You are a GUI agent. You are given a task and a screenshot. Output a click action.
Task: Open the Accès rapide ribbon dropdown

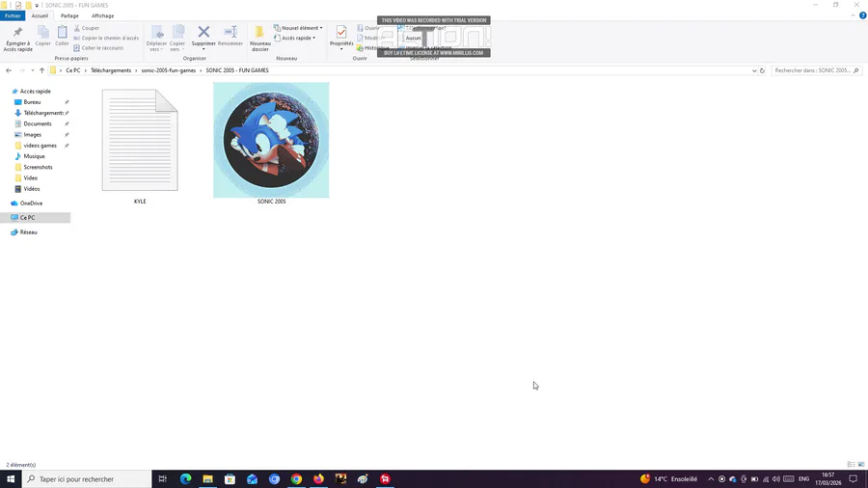tap(294, 38)
